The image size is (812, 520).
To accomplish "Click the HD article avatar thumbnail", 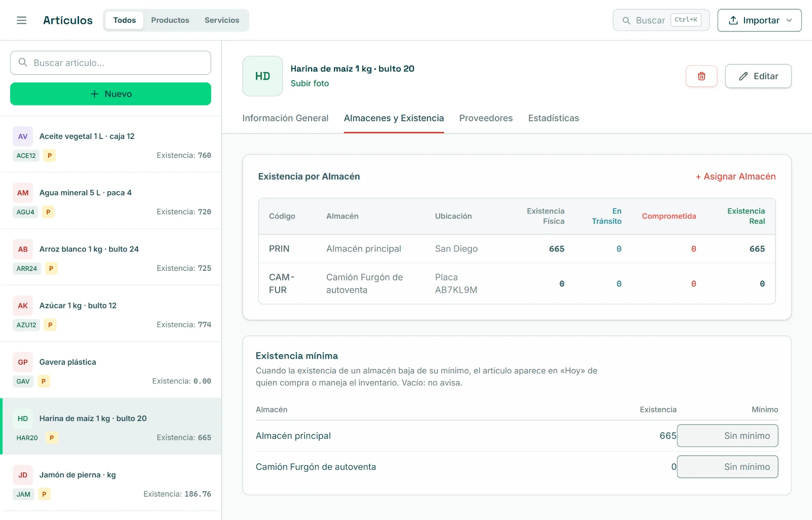I will 262,76.
